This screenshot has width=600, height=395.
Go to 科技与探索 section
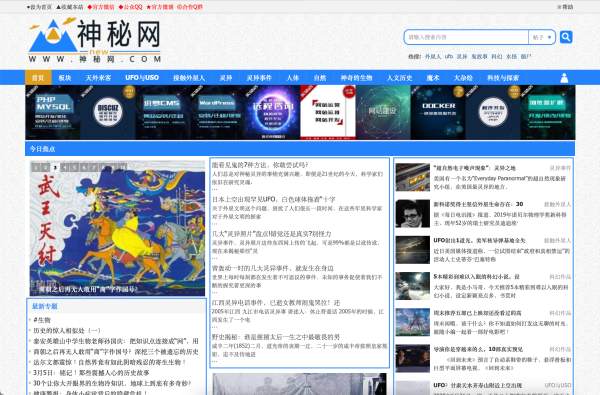point(503,78)
